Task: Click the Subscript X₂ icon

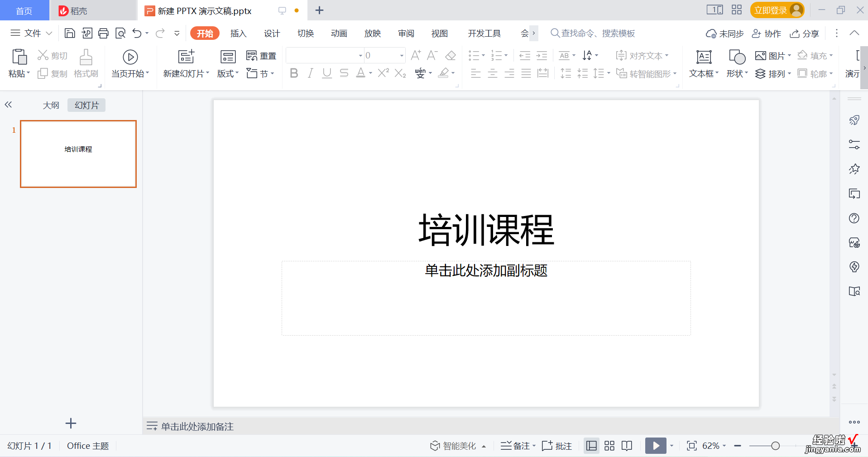Action: (400, 73)
